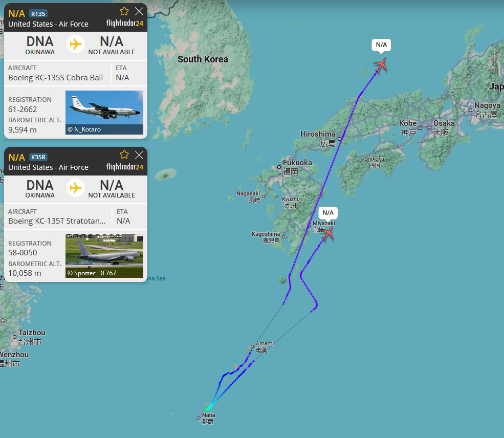Select the red aircraft icon north of Hiroshima
Image resolution: width=504 pixels, height=438 pixels.
pos(381,65)
